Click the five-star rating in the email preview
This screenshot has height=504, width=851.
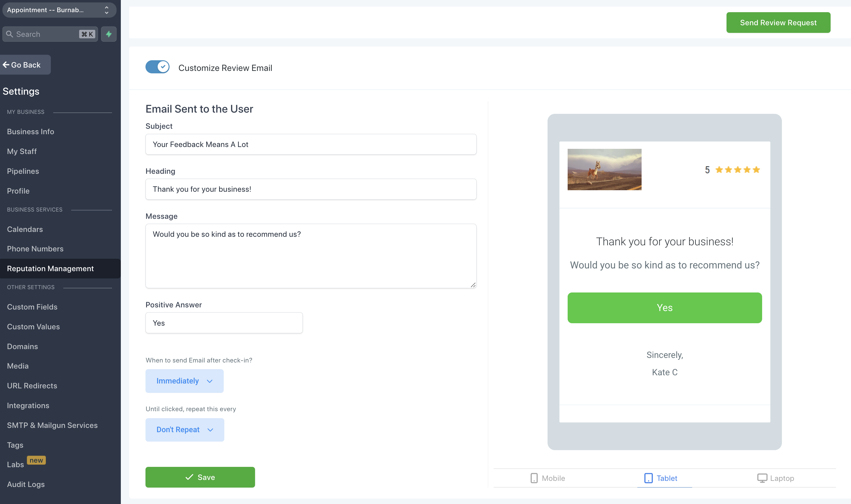pyautogui.click(x=737, y=170)
